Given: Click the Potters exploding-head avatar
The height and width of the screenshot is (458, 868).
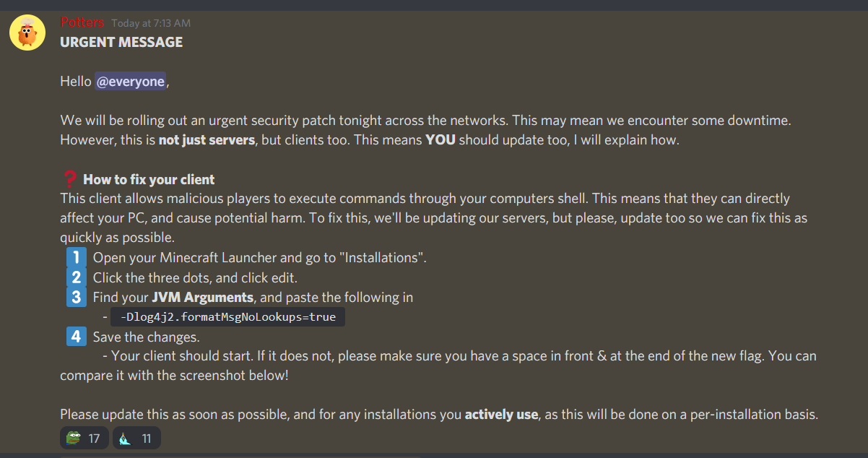Looking at the screenshot, I should click(27, 32).
